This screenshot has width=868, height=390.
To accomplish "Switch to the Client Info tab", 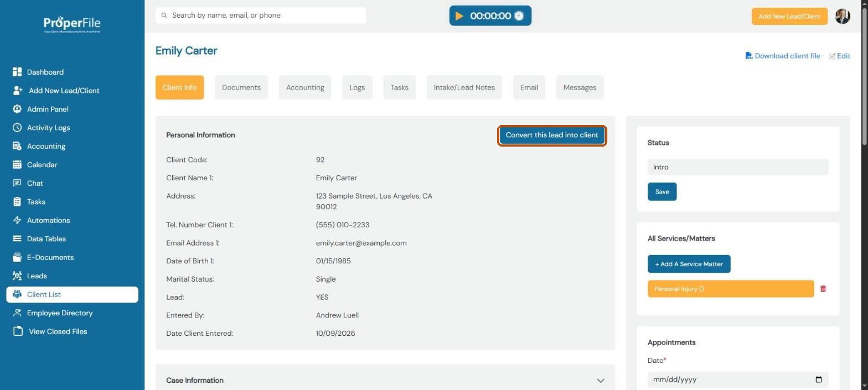I will 179,87.
